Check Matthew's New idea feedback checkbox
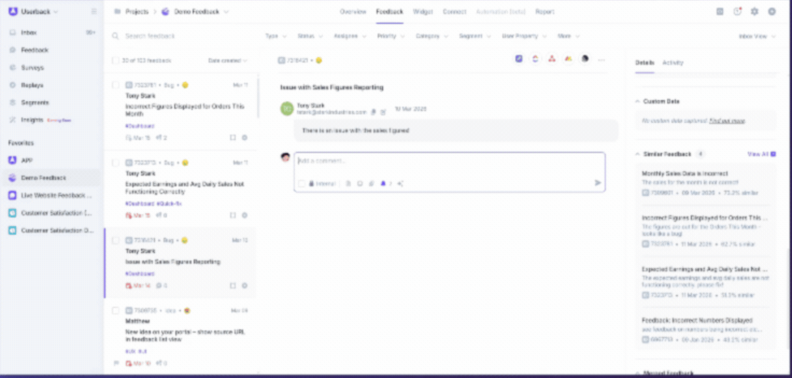The width and height of the screenshot is (792, 378). coord(116,310)
